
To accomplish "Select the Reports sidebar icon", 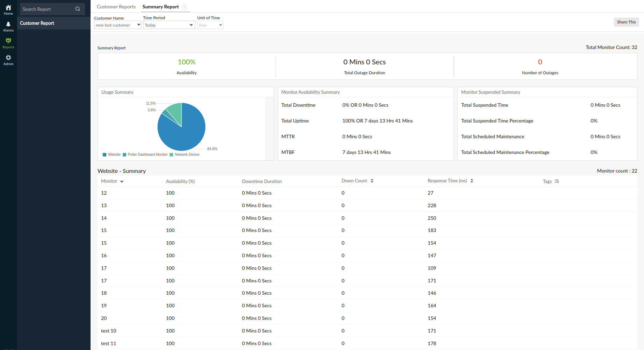I will pos(8,42).
